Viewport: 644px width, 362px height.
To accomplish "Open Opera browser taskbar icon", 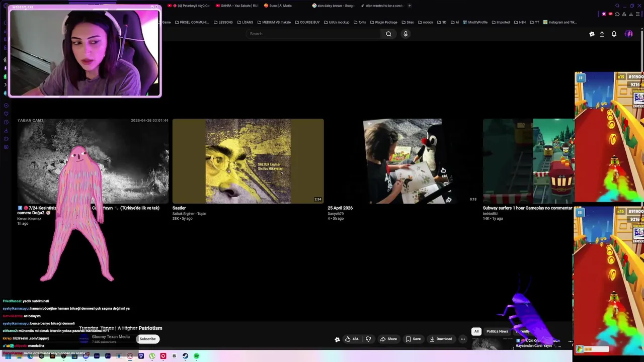I will [x=130, y=356].
